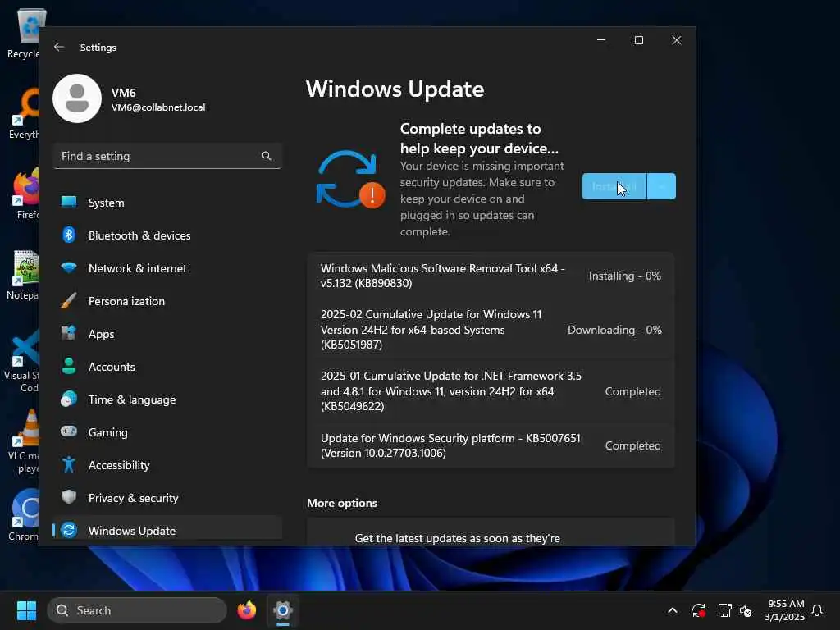Click the muted volume tray icon

(x=746, y=610)
